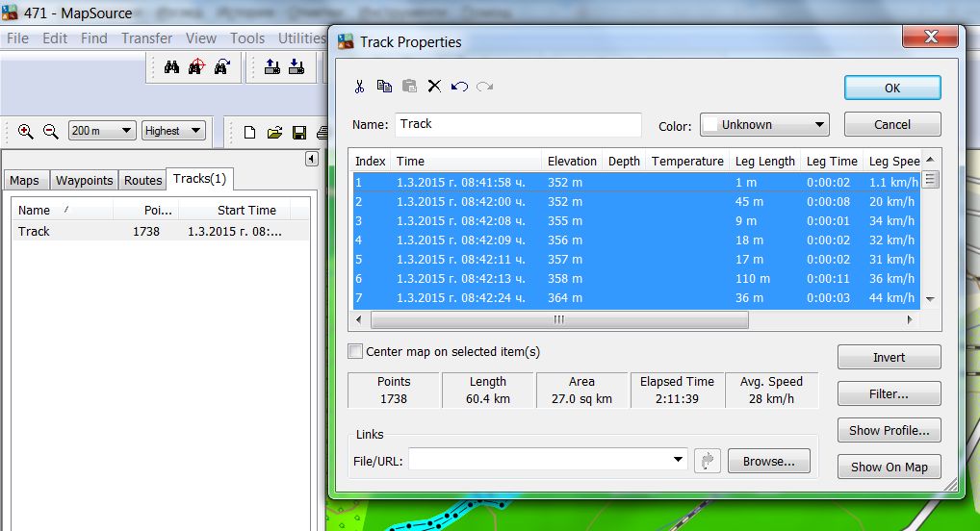Click into the track Name text field
Screen dimensions: 980x531
(x=519, y=124)
